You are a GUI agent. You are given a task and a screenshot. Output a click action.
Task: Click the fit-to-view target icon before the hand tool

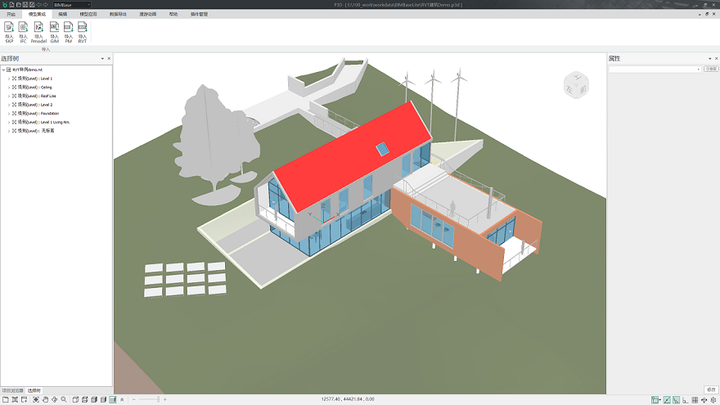point(35,400)
